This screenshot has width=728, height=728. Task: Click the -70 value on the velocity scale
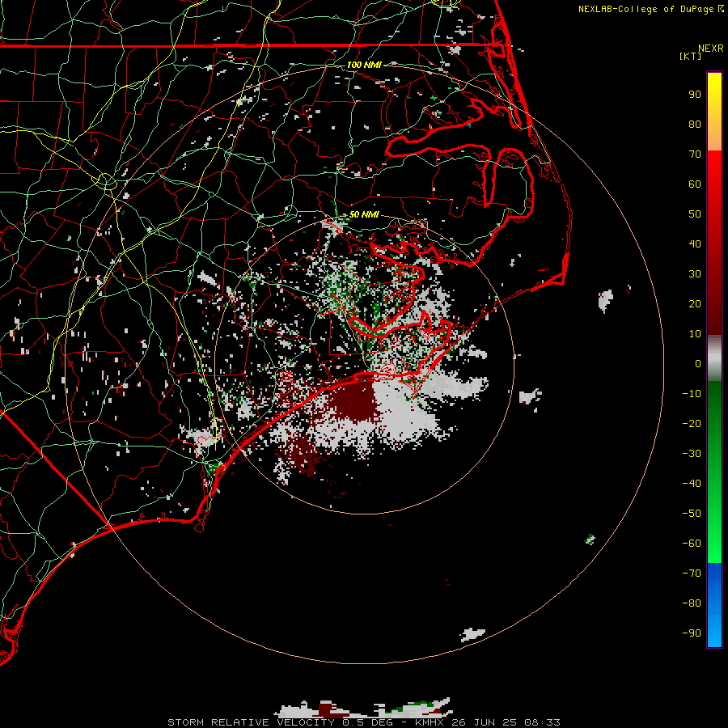coord(692,574)
